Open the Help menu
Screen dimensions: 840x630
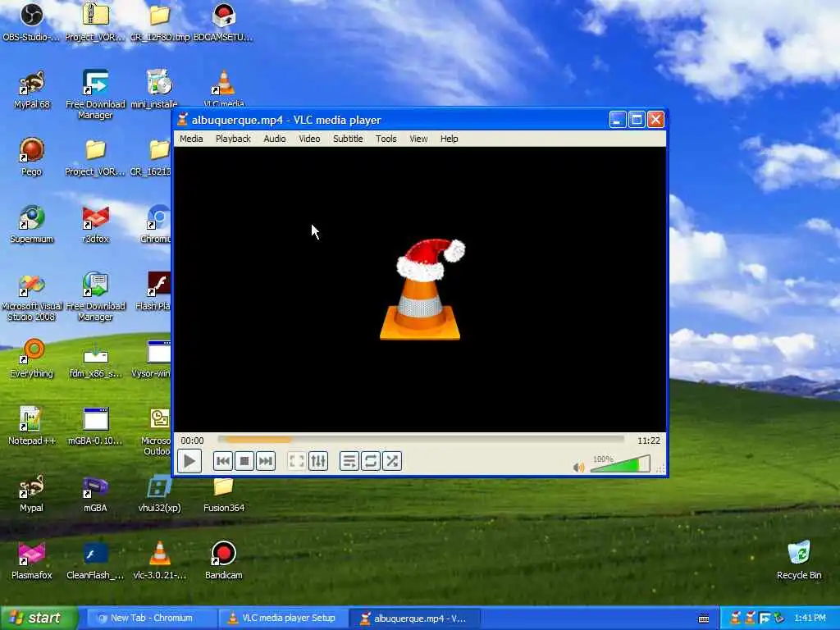click(x=449, y=139)
